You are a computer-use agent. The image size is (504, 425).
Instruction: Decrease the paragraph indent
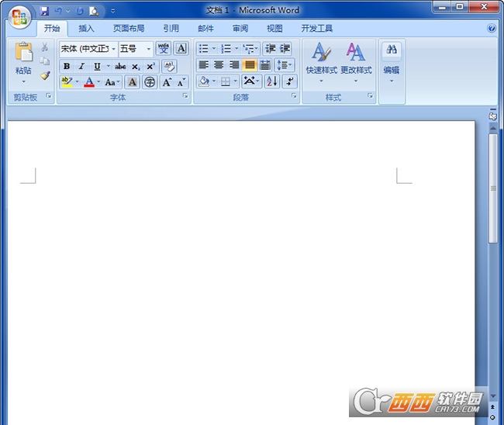(x=270, y=49)
